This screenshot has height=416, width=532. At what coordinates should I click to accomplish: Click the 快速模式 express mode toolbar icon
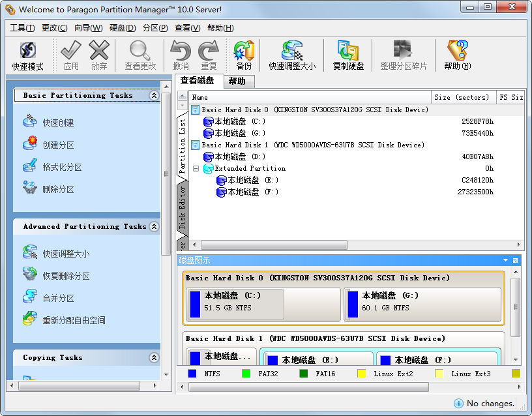pyautogui.click(x=27, y=55)
